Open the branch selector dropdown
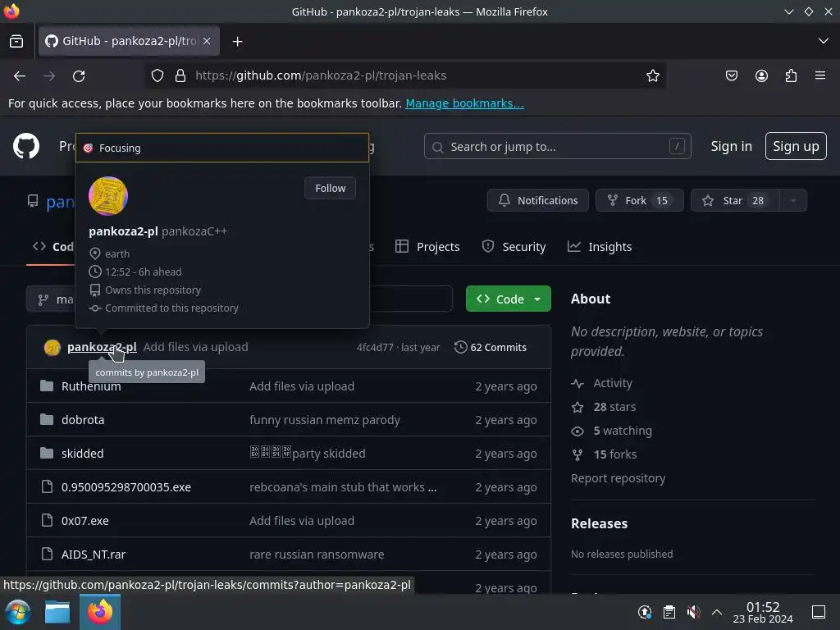This screenshot has width=840, height=630. (51, 299)
